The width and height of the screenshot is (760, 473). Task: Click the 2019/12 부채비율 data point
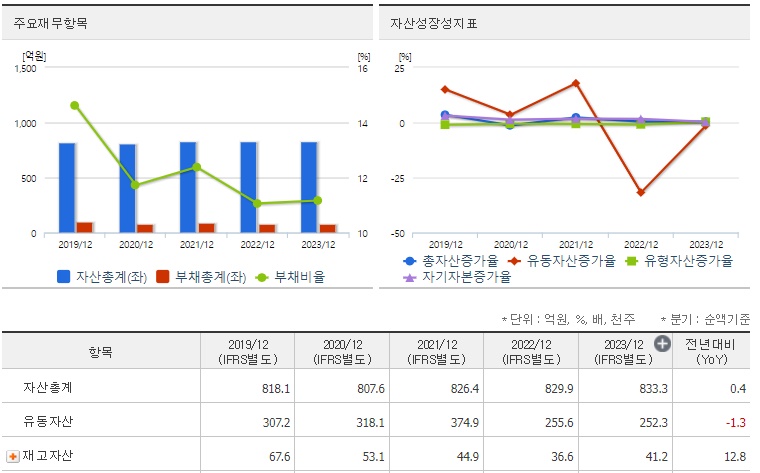[x=75, y=105]
